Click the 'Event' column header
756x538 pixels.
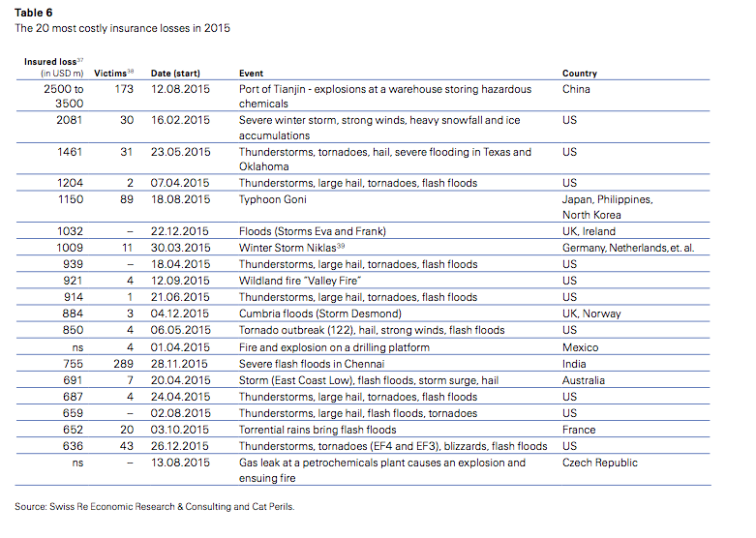251,74
